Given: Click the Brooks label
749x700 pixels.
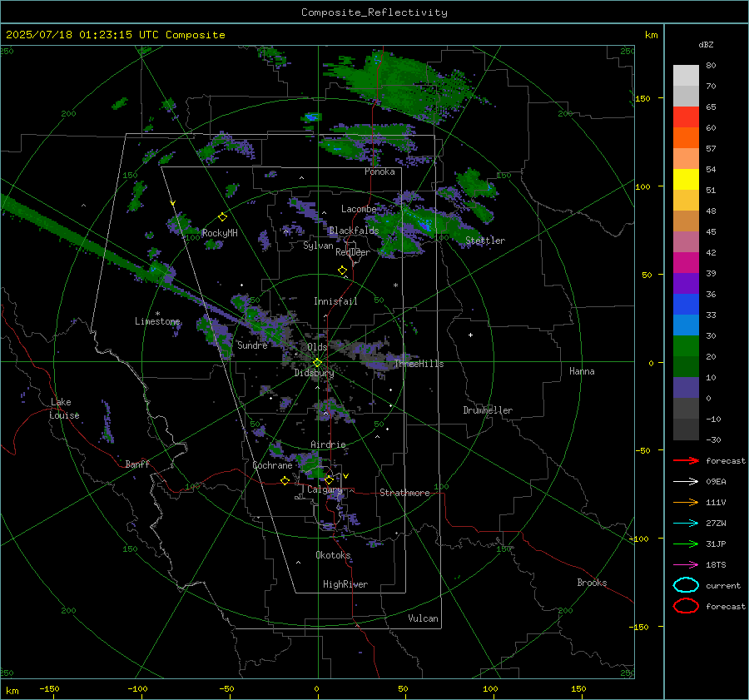Looking at the screenshot, I should point(592,583).
